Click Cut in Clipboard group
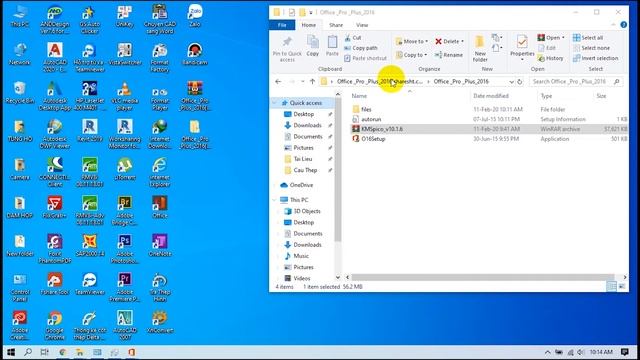This screenshot has height=360, width=640. (353, 38)
